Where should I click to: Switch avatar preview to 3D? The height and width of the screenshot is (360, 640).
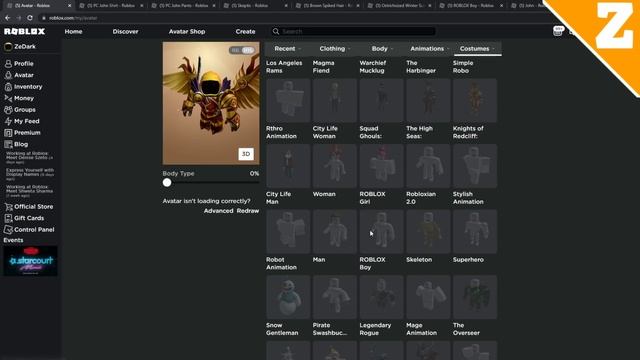pyautogui.click(x=246, y=154)
